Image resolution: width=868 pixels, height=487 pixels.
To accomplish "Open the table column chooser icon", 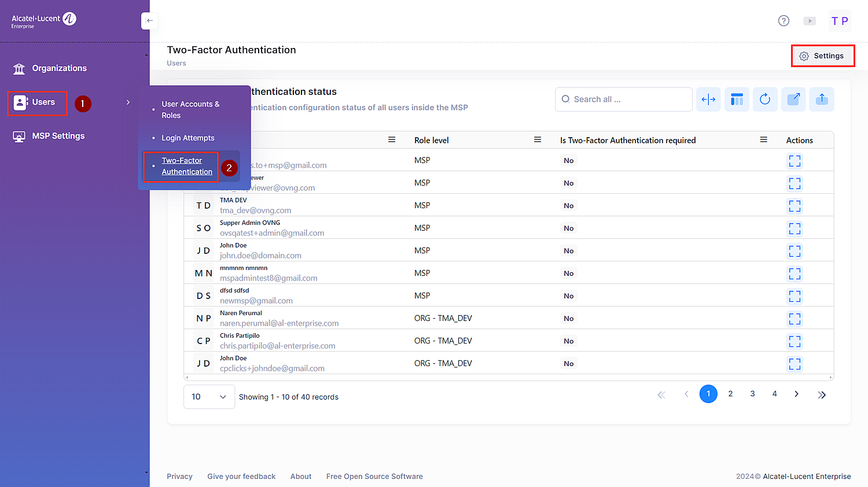I will [737, 99].
